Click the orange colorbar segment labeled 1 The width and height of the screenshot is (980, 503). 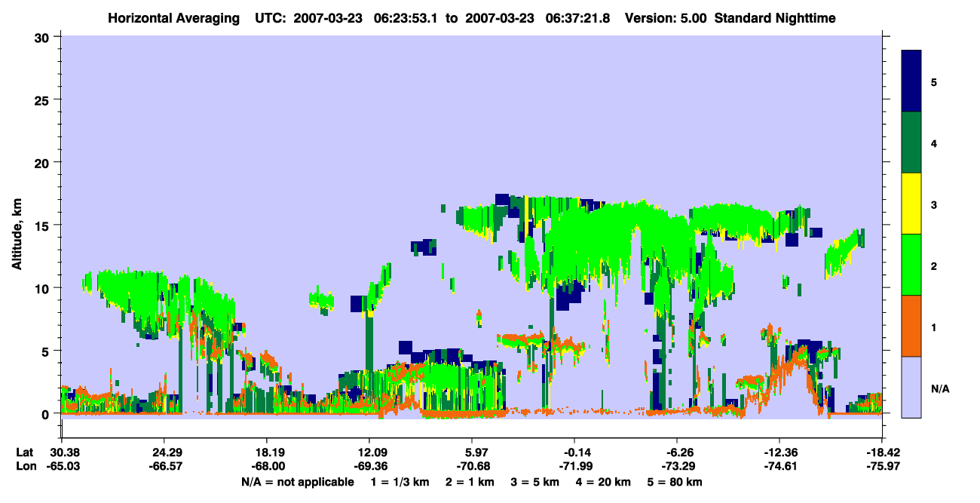pos(911,326)
